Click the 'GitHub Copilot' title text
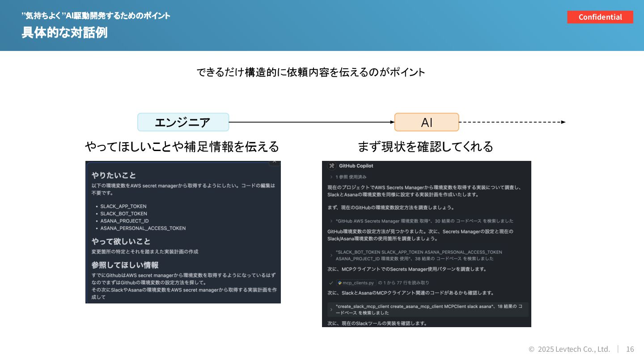 (x=356, y=166)
